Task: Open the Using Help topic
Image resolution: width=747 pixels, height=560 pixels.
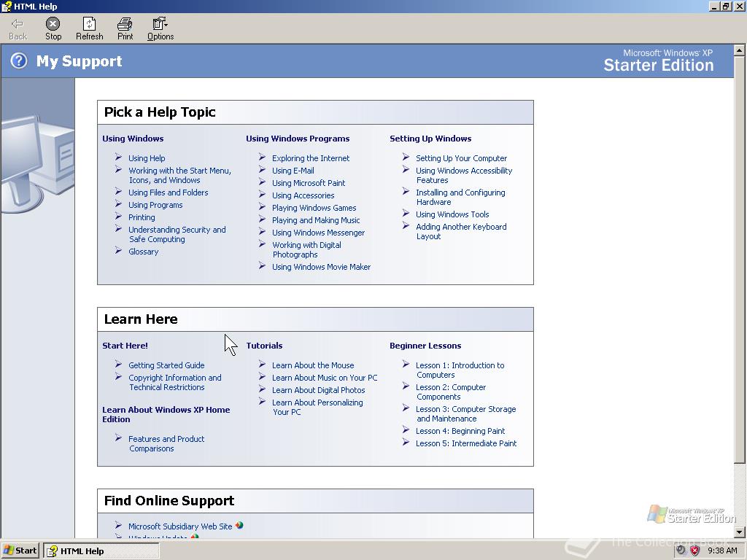Action: point(147,158)
